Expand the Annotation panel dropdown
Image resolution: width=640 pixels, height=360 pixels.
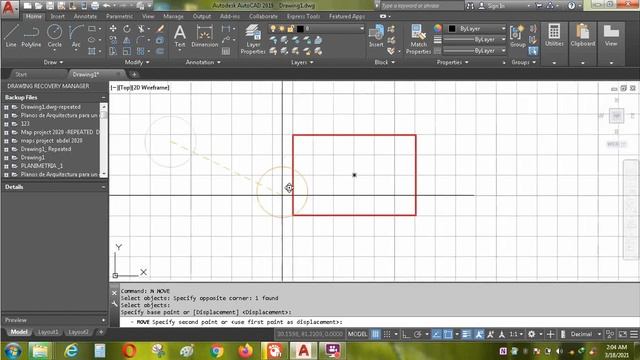[203, 62]
